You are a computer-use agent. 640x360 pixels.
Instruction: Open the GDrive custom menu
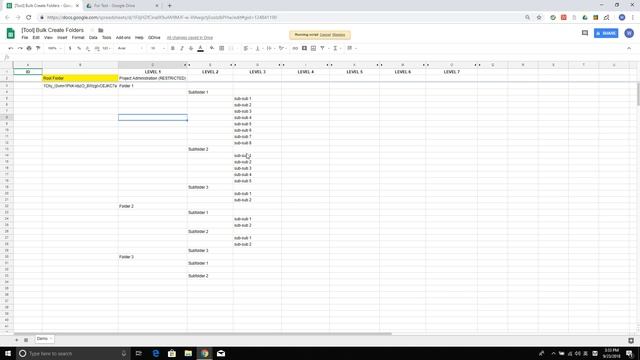154,38
